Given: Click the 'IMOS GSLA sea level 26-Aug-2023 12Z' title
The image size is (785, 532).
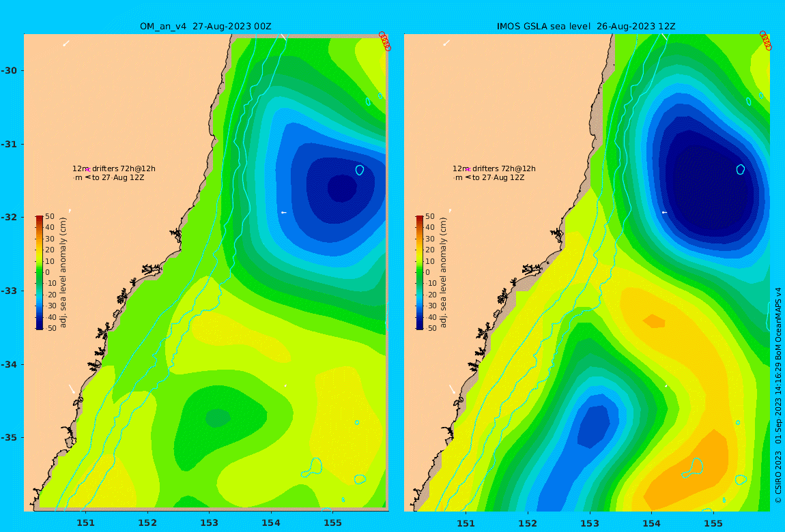Looking at the screenshot, I should (x=586, y=27).
